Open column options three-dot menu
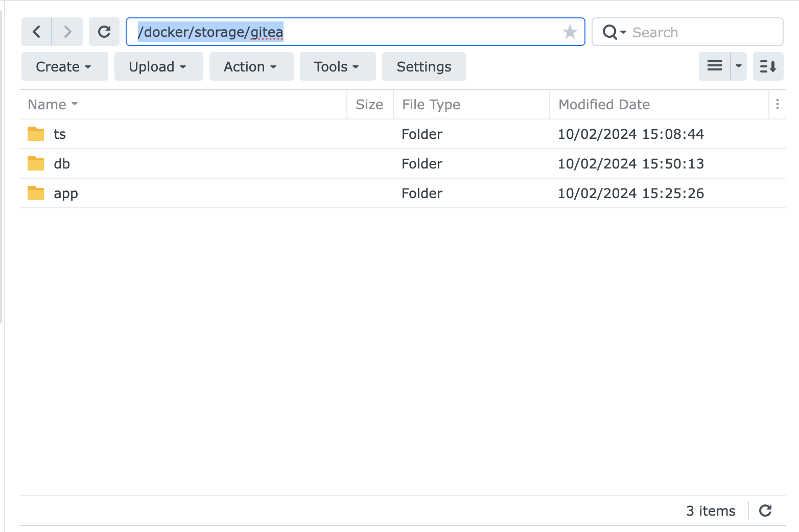 click(777, 104)
